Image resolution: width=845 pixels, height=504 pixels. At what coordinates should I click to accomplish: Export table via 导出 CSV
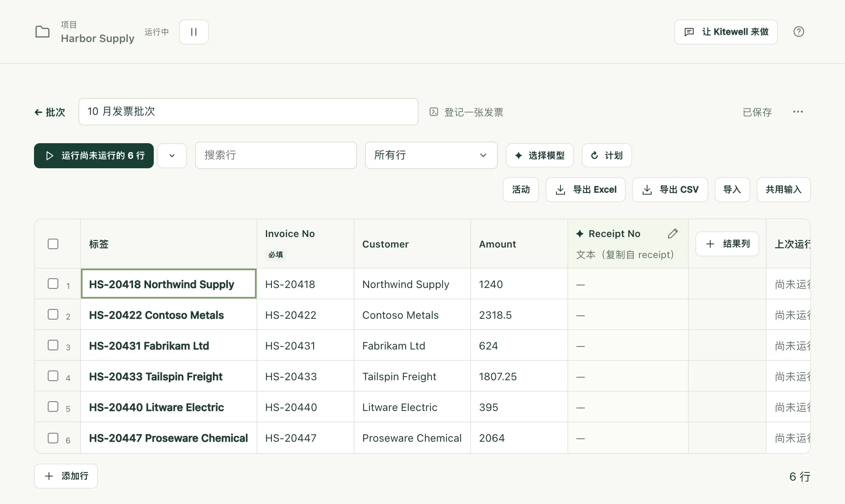click(670, 190)
